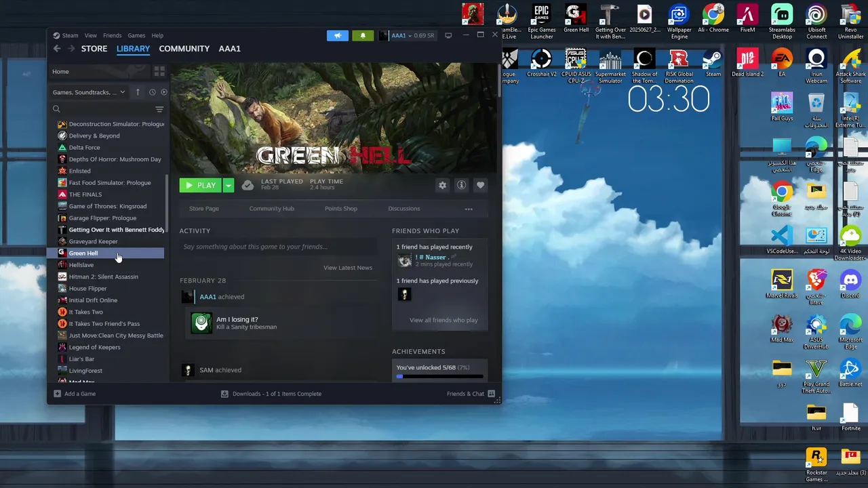Click the activity status input field
This screenshot has height=488, width=868.
[278, 247]
